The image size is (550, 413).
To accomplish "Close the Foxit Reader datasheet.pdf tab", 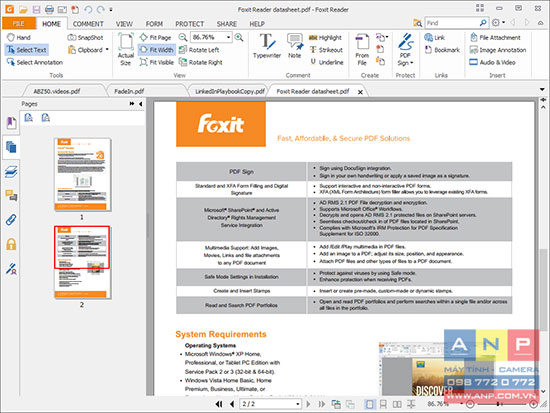I will (360, 92).
